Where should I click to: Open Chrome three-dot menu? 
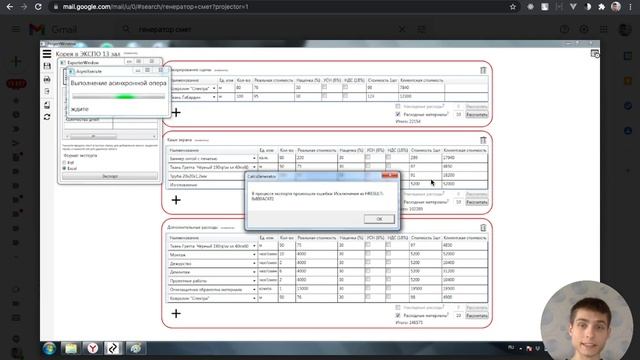pos(631,7)
